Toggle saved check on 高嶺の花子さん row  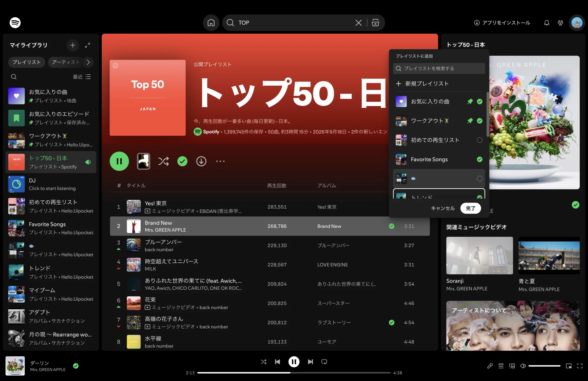click(x=392, y=322)
